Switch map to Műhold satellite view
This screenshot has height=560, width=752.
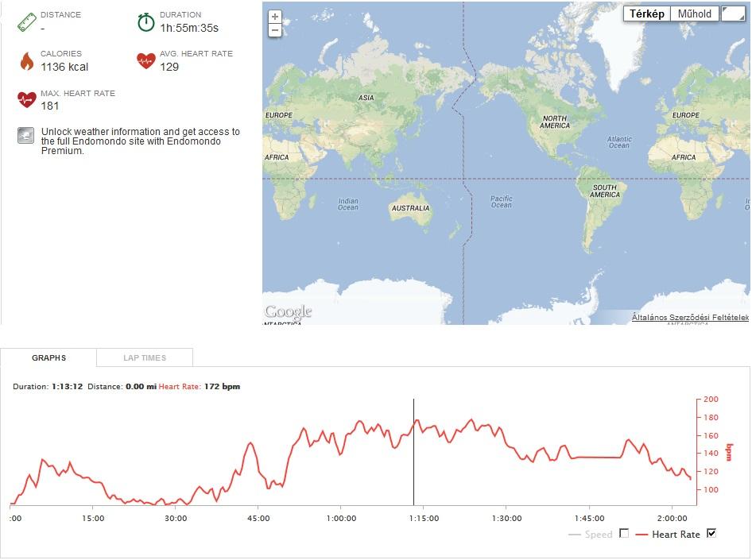tap(695, 14)
